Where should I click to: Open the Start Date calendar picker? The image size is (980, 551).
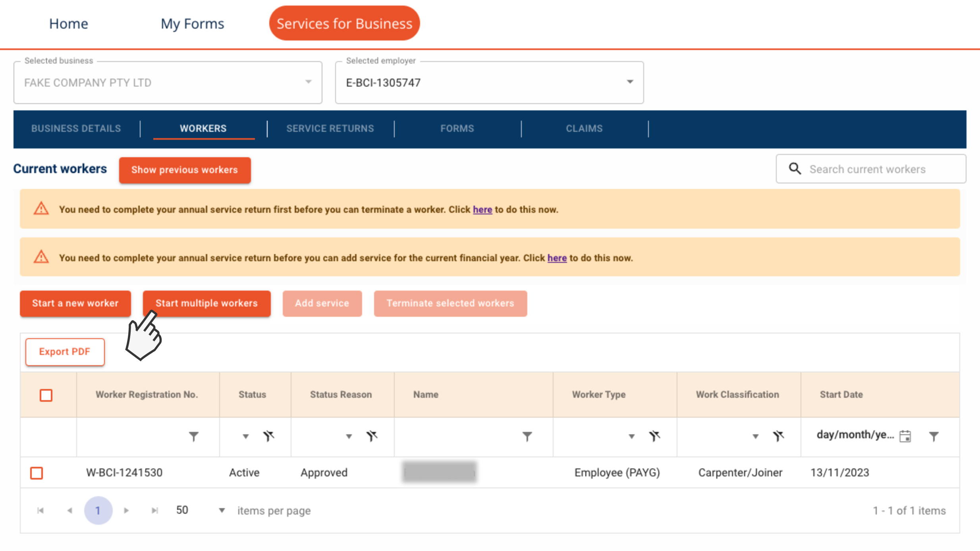click(905, 436)
